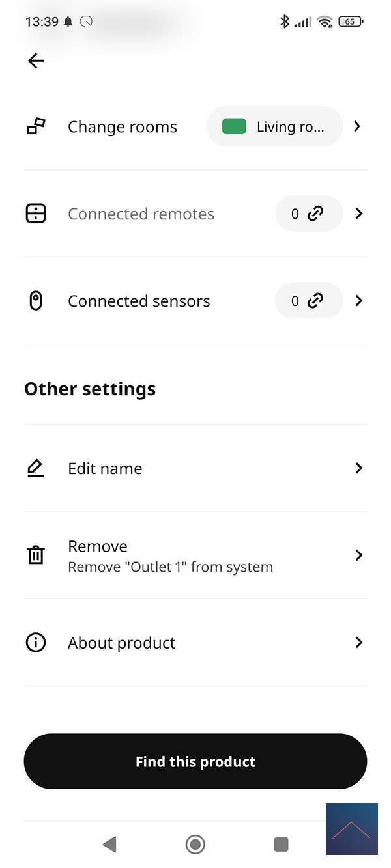This screenshot has height=868, width=391.
Task: Open the About product label
Action: click(121, 643)
